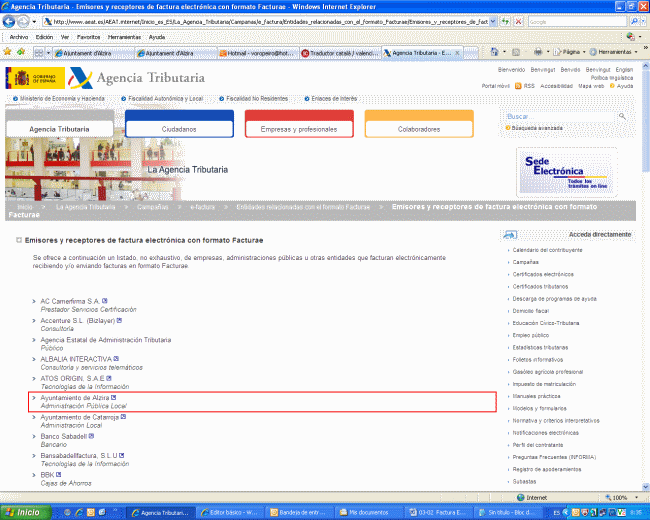Click the Búsqueda avanzada link
Screen dimensions: 650x520
pos(537,128)
